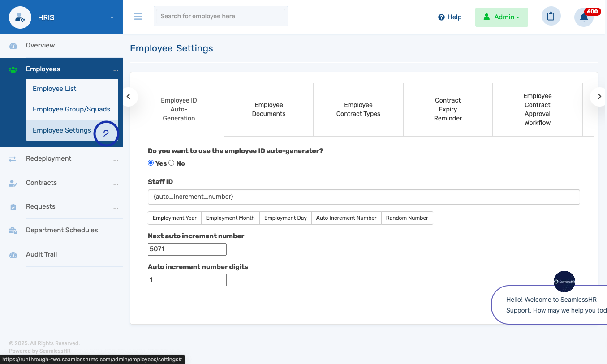Insert Employment Year into the Staff ID

(174, 218)
